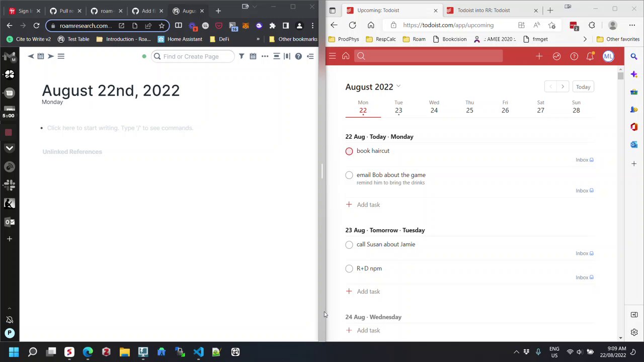644x362 pixels.
Task: Add task under 23 Aug Tomorrow
Action: coord(363,292)
